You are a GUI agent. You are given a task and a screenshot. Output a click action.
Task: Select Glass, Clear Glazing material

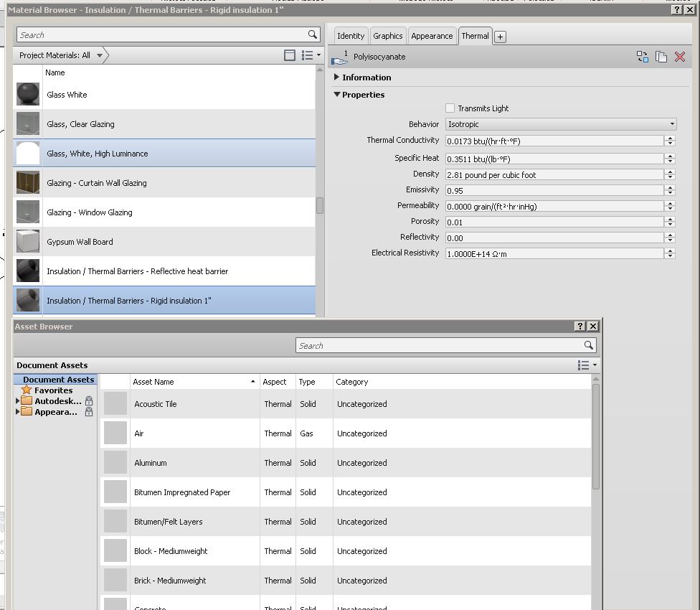point(164,123)
